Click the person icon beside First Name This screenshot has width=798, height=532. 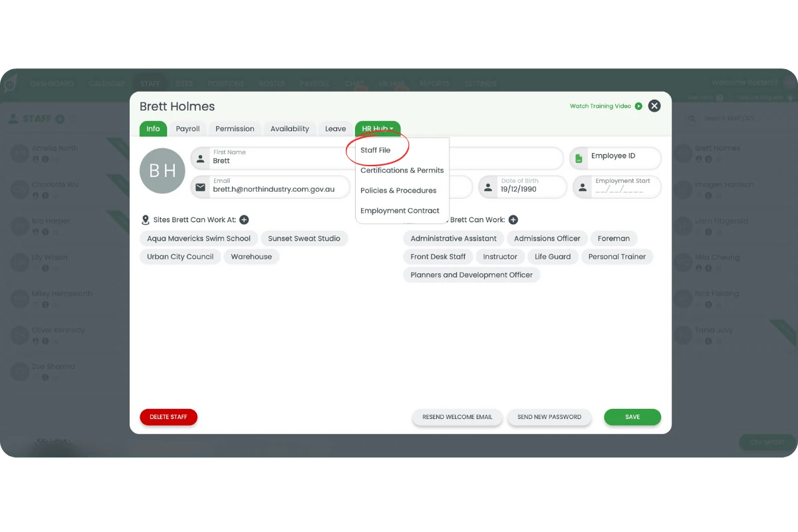(x=200, y=158)
